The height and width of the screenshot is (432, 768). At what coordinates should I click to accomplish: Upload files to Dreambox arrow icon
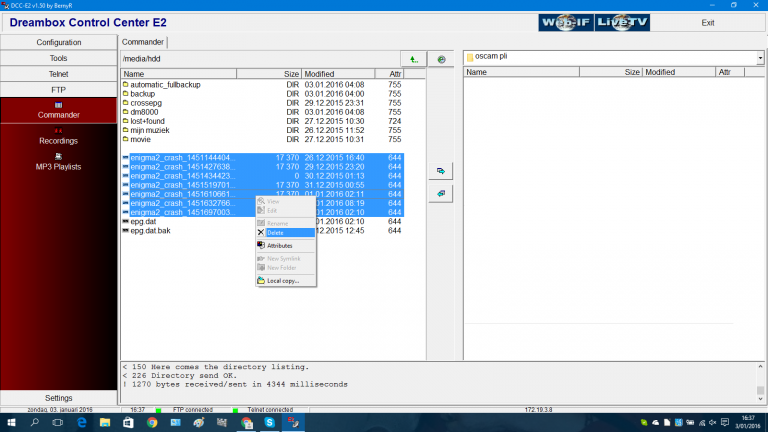point(441,193)
